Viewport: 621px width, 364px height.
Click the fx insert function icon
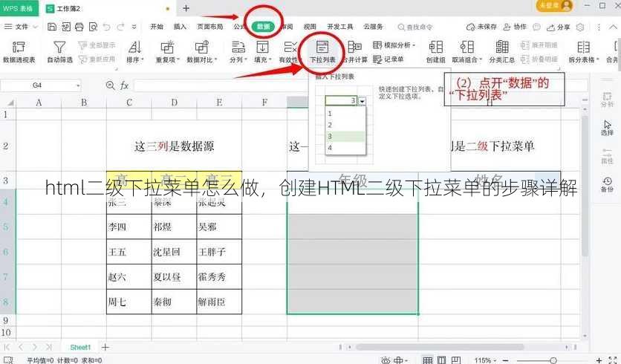pos(124,85)
